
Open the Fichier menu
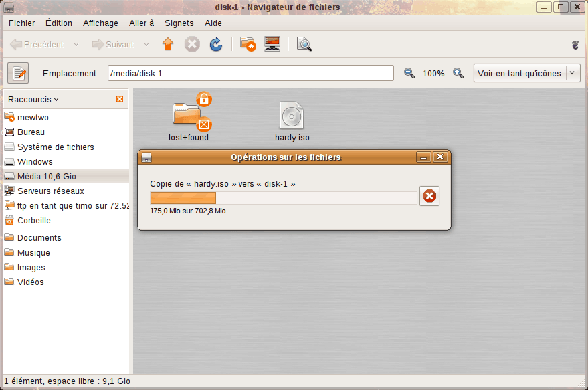22,23
